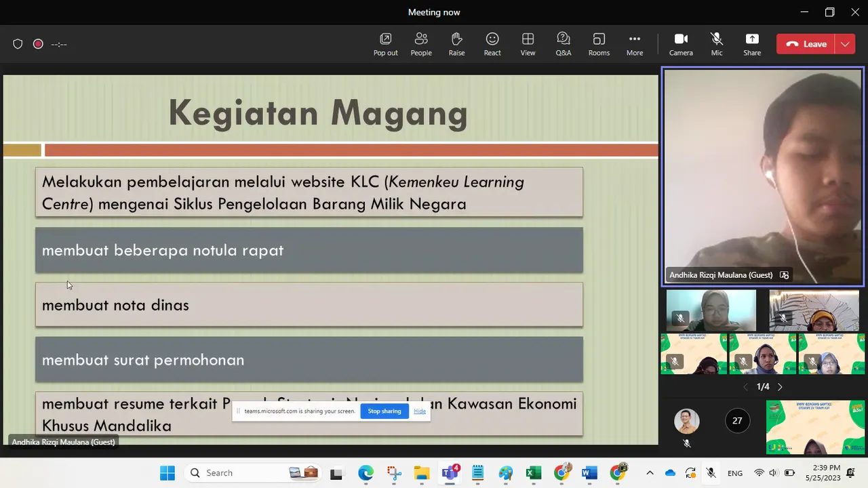868x488 pixels.
Task: Open breakout Rooms
Action: [599, 44]
